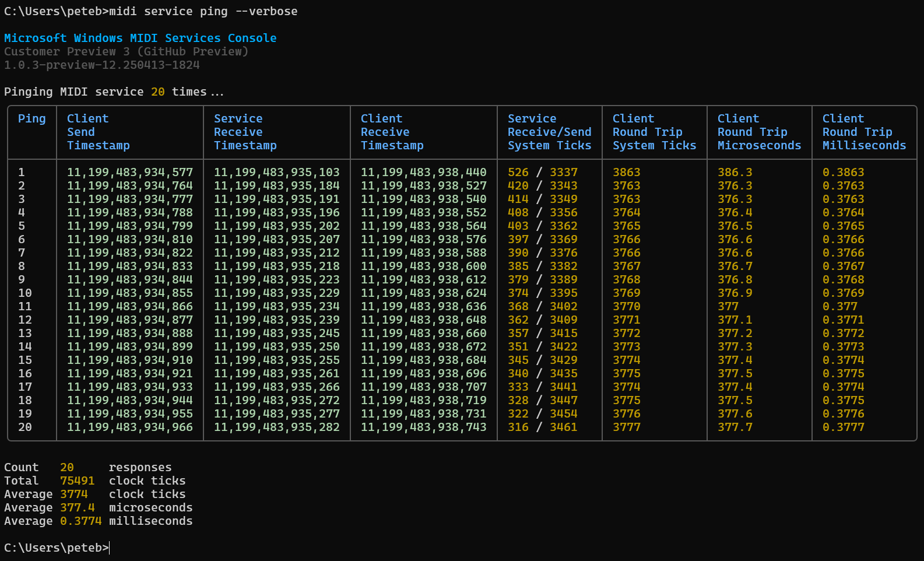This screenshot has width=924, height=561.
Task: Select the 'Microsoft Windows MIDI Services Console' title
Action: point(140,38)
